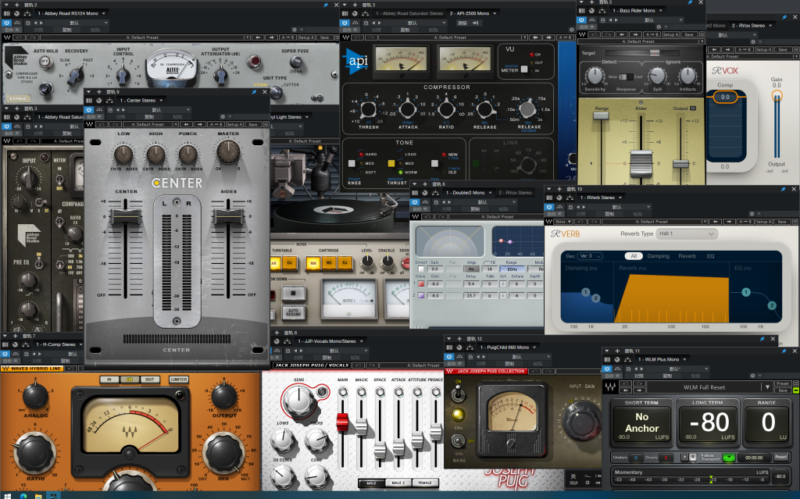Select the All tab in RVerb
This screenshot has width=800, height=499.
click(x=634, y=256)
